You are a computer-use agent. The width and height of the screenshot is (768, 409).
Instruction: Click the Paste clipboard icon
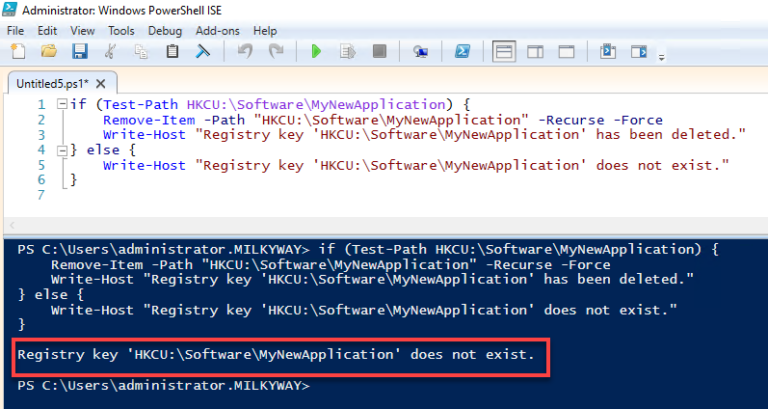pos(172,51)
